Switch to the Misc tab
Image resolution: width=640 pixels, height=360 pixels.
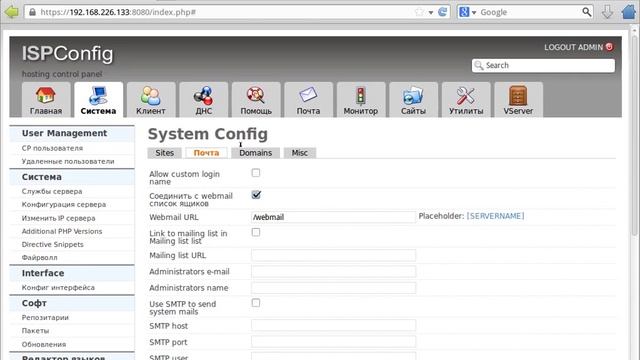[x=300, y=153]
